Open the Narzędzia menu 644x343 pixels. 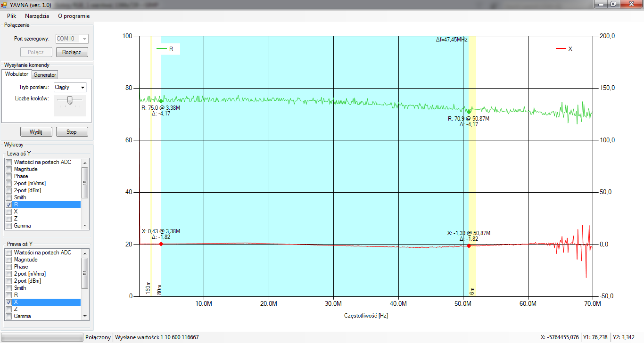pos(37,16)
